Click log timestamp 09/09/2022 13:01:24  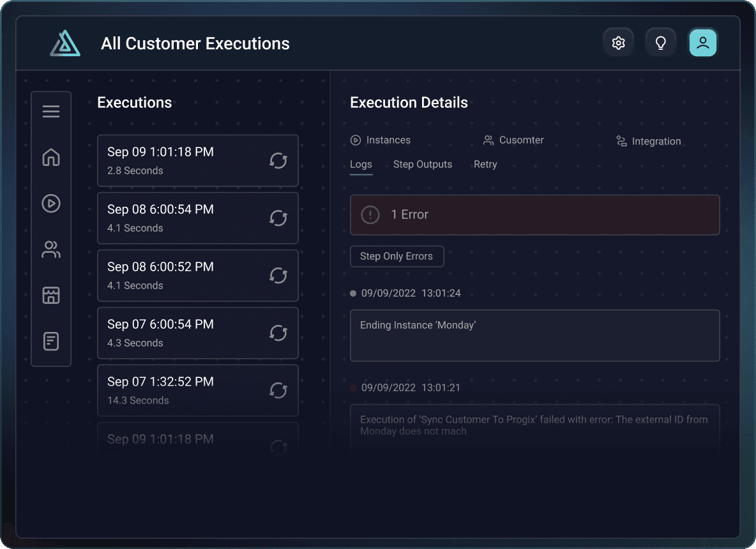(411, 293)
